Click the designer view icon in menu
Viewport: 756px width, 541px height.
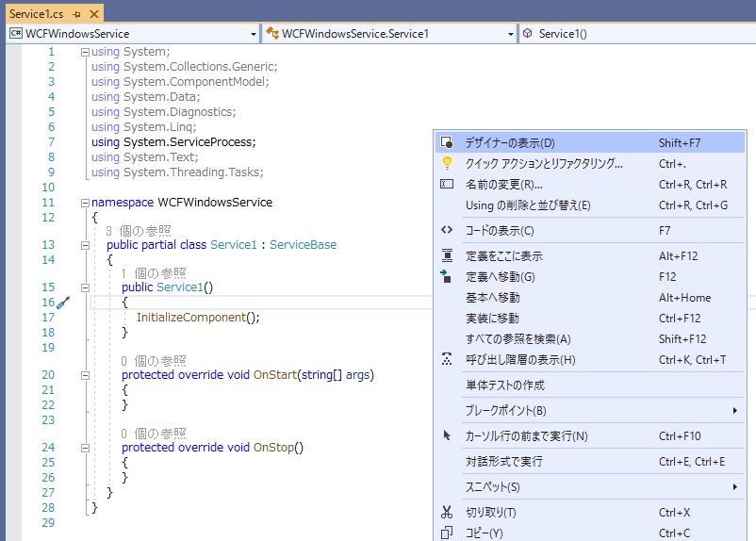point(448,143)
